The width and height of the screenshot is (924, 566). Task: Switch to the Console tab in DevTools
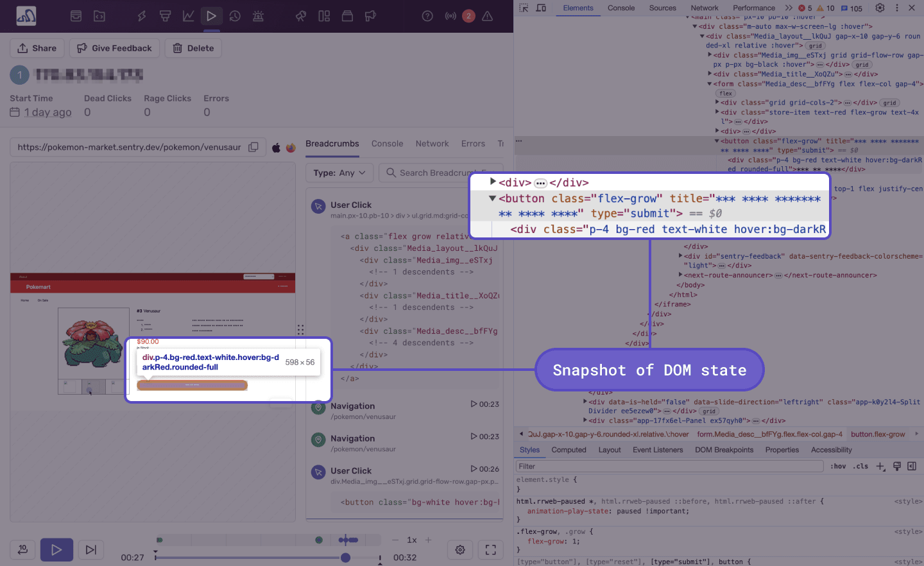620,8
